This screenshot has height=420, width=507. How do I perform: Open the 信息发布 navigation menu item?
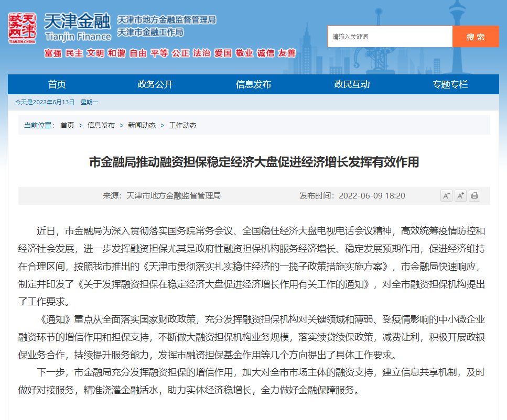253,84
